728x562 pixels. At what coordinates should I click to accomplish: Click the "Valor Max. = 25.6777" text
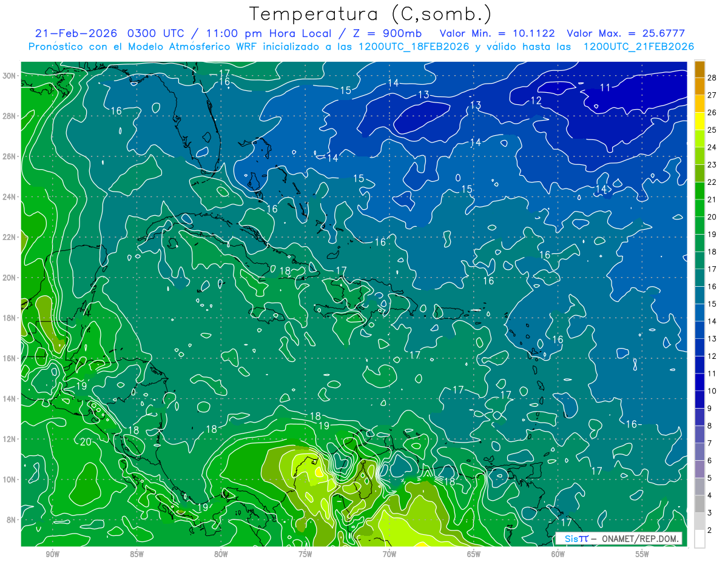pyautogui.click(x=625, y=33)
